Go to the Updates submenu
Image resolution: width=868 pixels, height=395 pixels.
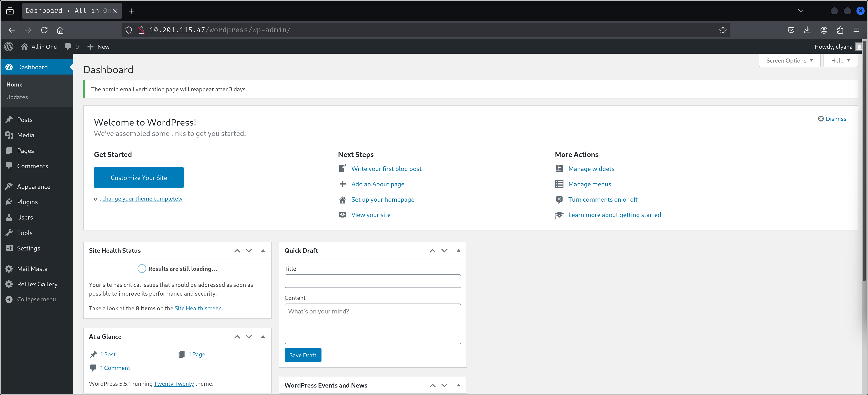17,97
